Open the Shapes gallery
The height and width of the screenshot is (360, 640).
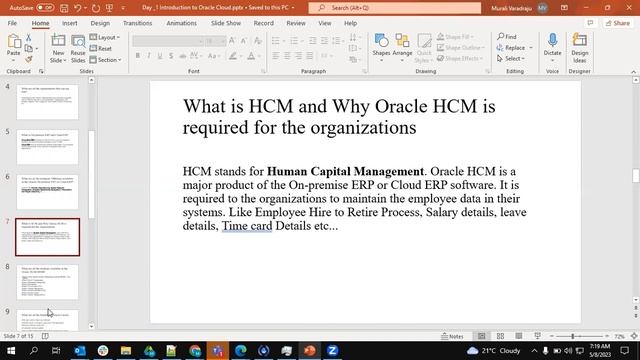(x=381, y=49)
